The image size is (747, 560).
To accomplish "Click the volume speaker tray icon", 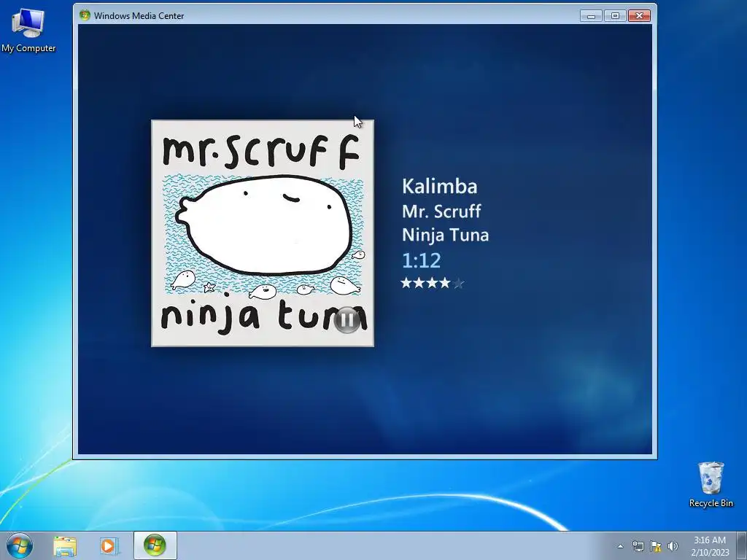I will point(673,546).
